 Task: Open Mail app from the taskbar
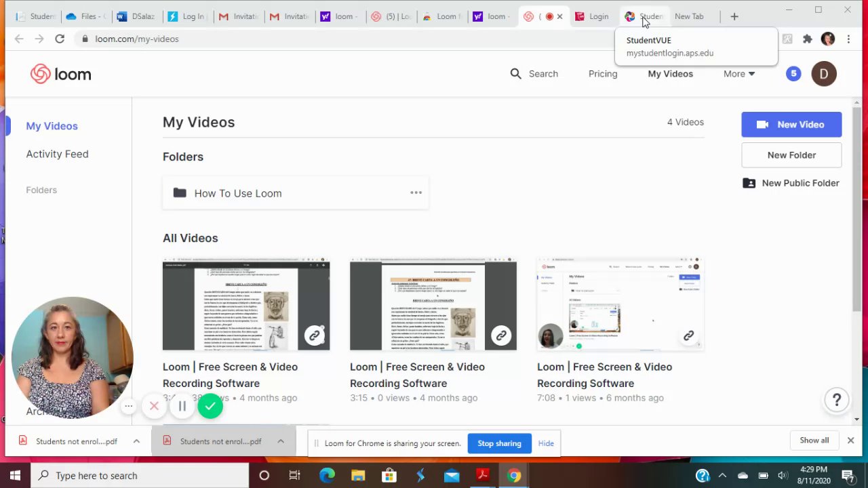(x=452, y=475)
